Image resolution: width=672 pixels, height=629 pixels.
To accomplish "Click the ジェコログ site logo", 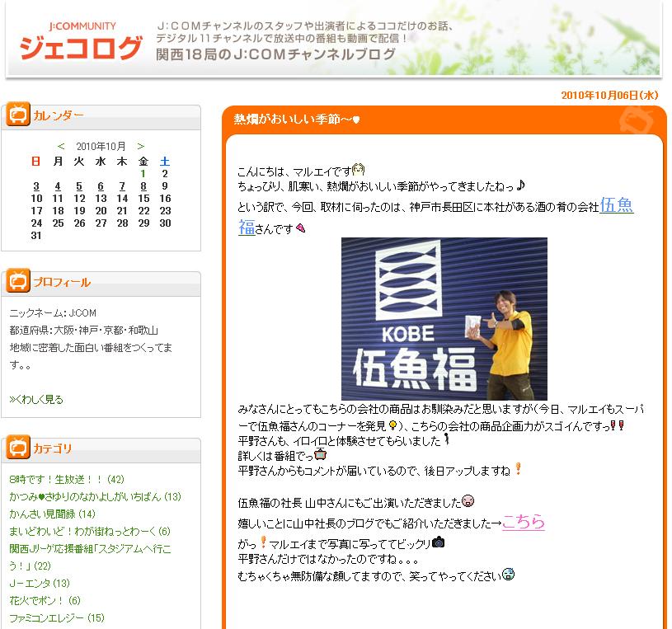I will [80, 42].
